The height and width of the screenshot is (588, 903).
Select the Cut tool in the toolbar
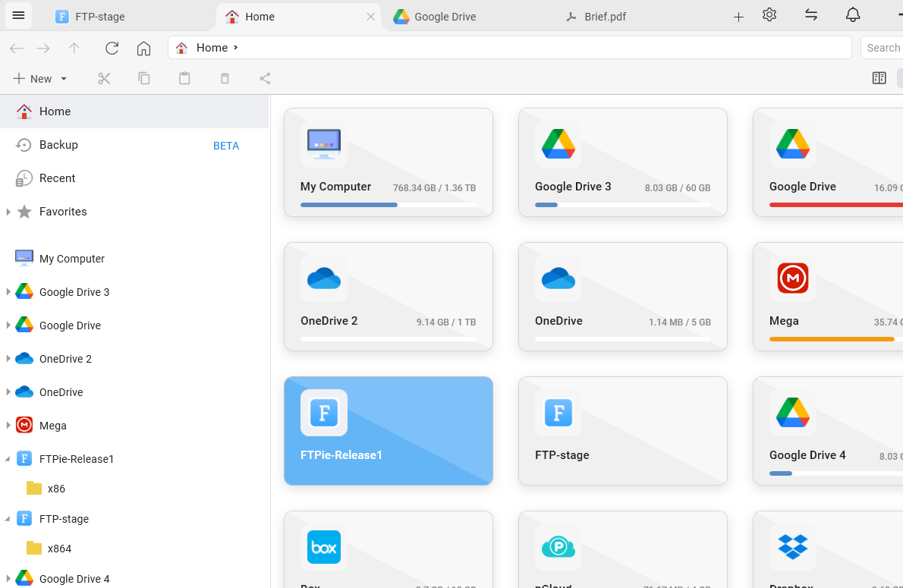tap(104, 78)
